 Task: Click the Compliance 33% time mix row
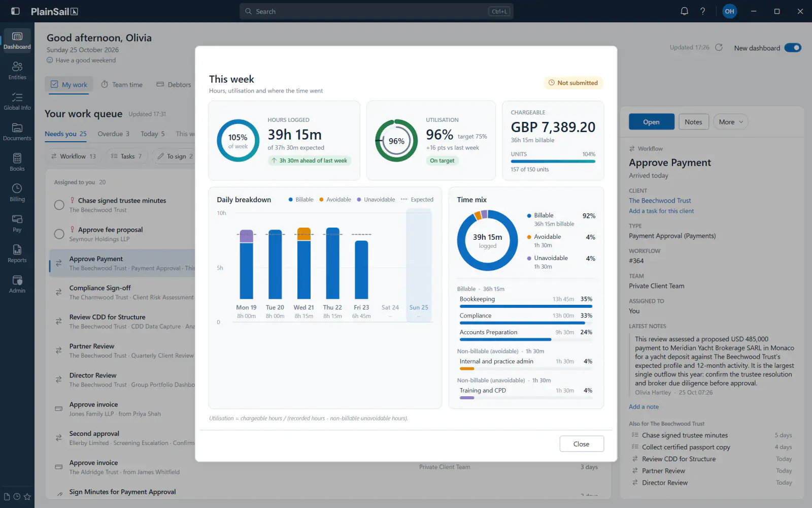[526, 319]
